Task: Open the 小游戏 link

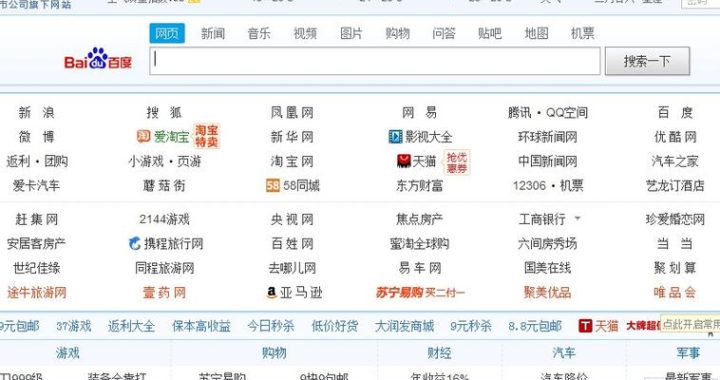Action: click(146, 161)
